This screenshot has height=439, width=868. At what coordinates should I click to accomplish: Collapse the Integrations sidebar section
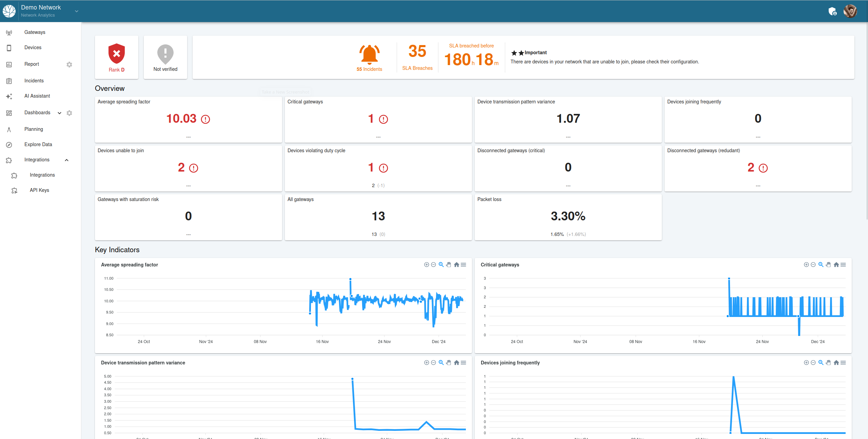(x=67, y=160)
